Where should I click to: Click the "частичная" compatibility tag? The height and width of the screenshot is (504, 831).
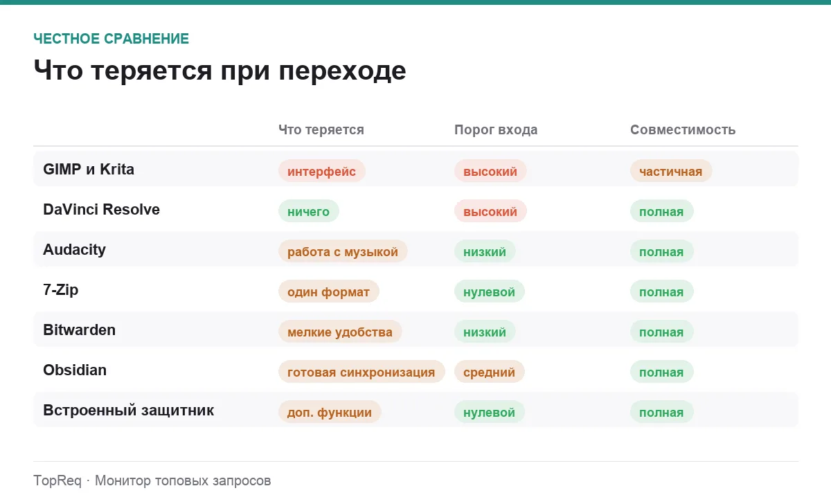(x=671, y=171)
